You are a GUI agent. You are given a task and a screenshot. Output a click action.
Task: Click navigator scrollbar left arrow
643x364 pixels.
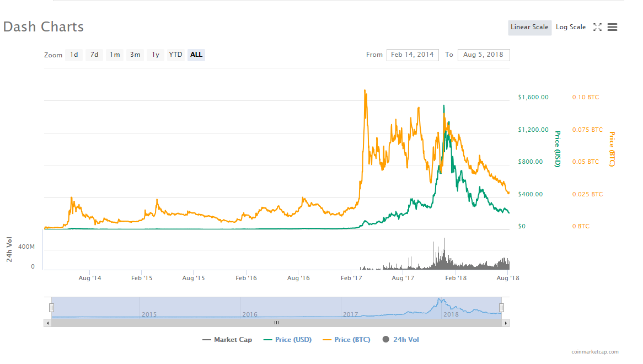47,323
